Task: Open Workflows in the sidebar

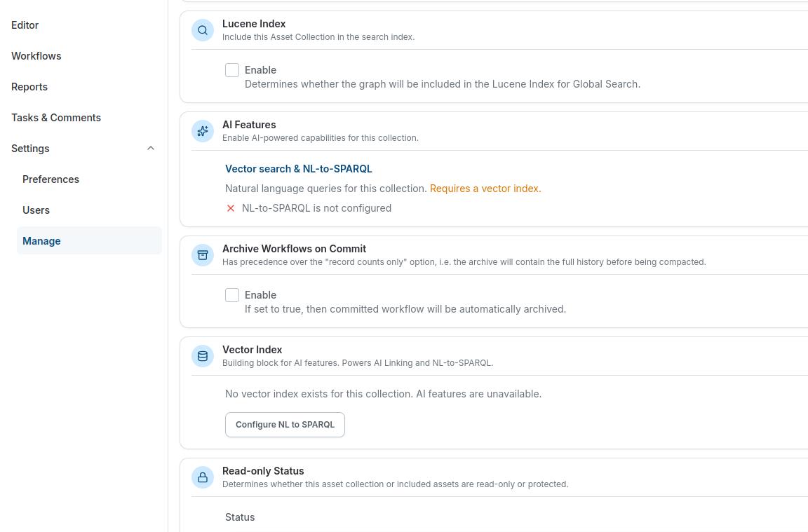Action: click(x=36, y=56)
